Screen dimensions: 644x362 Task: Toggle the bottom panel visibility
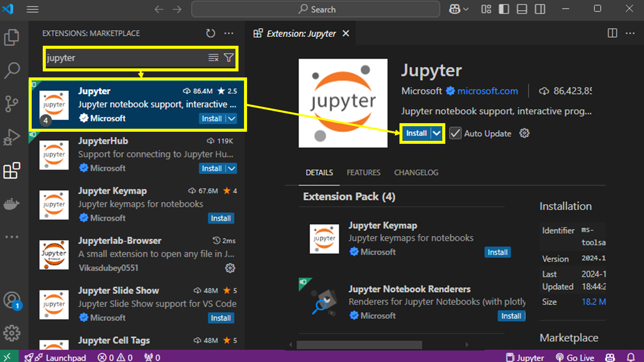point(522,9)
